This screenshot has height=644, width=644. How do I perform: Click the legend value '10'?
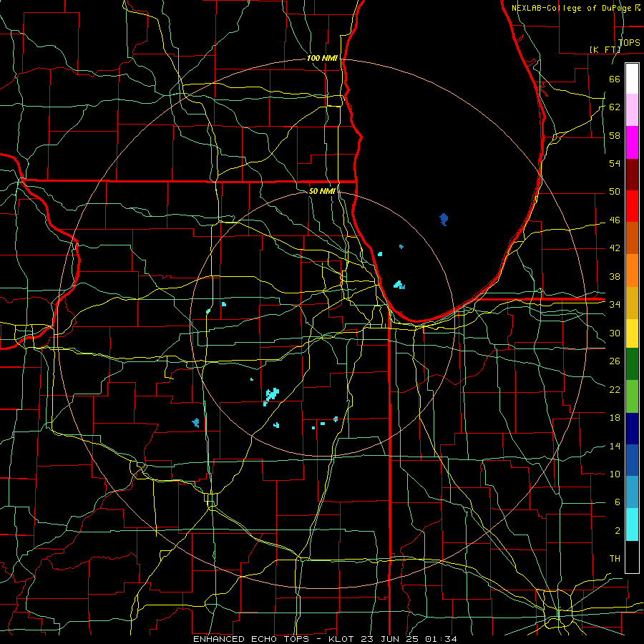615,474
